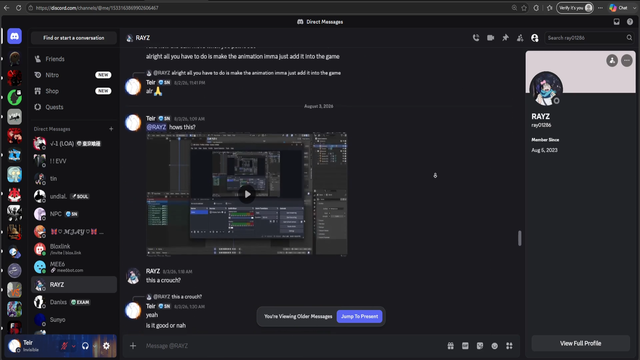Click Jump To Present
This screenshot has height=360, width=640.
pos(360,316)
